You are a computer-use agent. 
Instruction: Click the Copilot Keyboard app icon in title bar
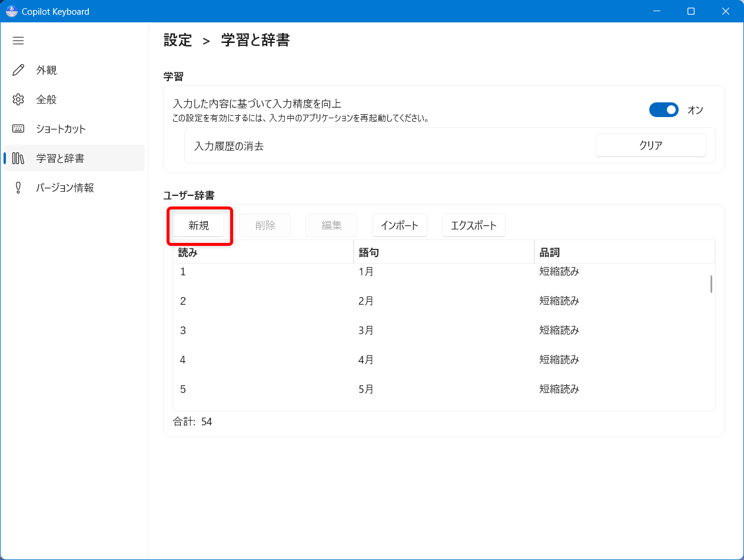pos(11,11)
